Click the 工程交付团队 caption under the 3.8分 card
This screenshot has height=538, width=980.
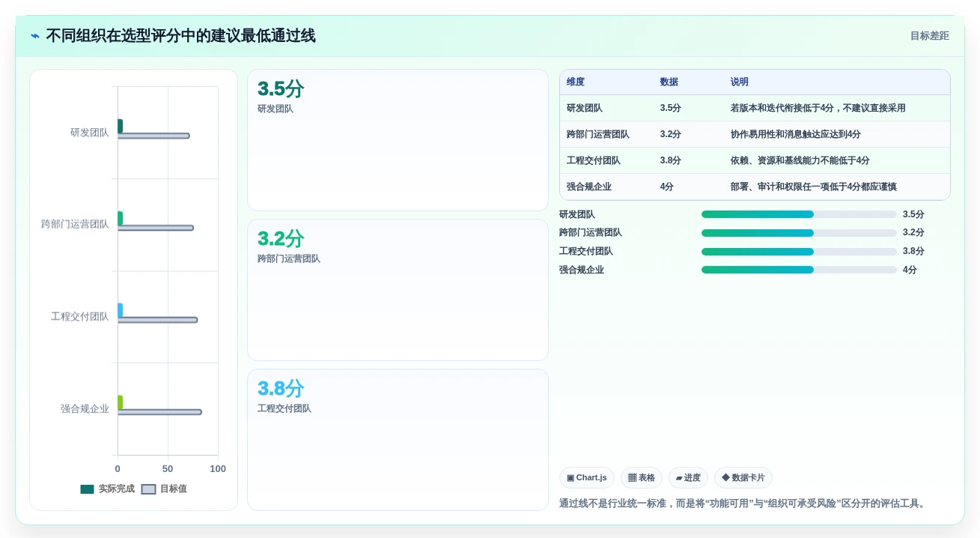(284, 409)
